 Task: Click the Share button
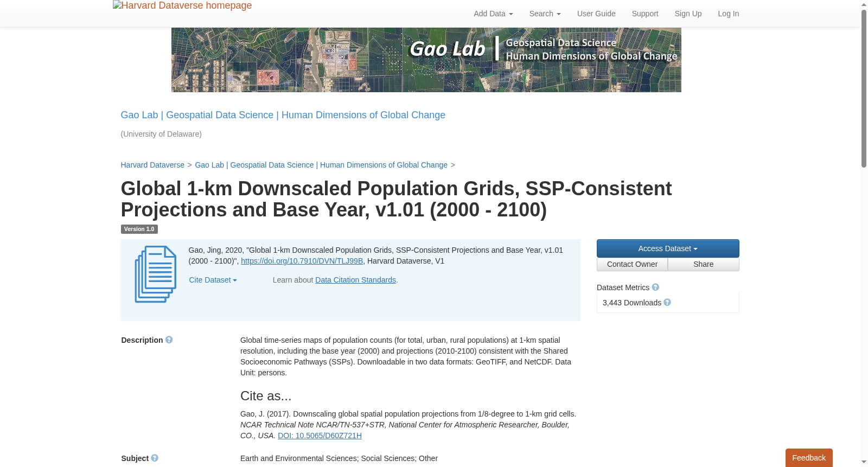(704, 264)
